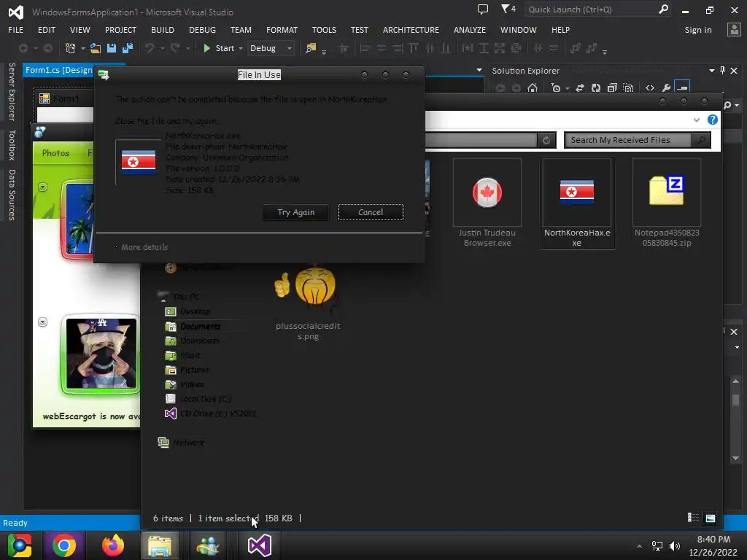Open Start button dropdown arrow

coord(241,49)
